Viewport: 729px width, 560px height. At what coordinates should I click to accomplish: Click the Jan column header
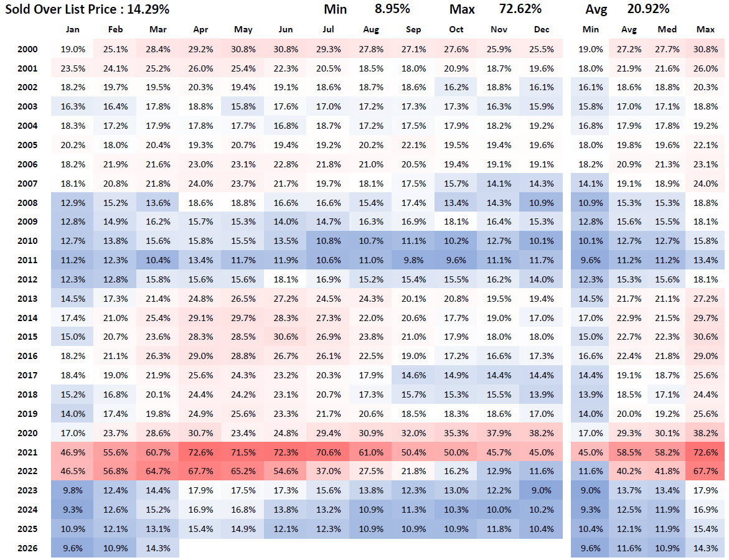point(73,29)
